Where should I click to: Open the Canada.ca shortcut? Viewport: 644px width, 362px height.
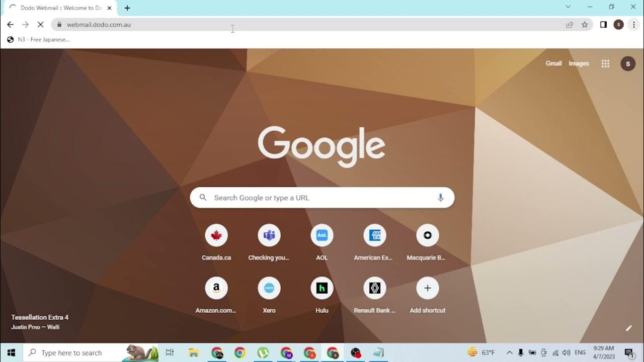pos(216,243)
